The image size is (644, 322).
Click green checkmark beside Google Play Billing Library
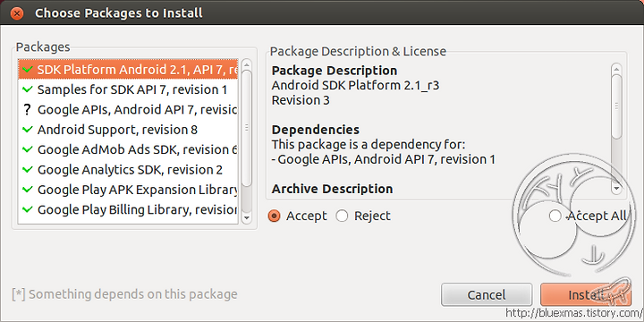[x=28, y=209]
